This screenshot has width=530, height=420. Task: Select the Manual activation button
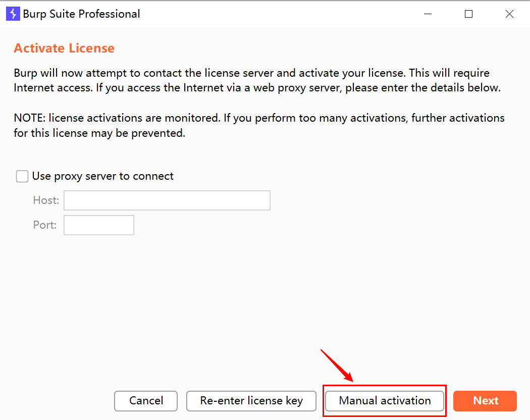385,401
